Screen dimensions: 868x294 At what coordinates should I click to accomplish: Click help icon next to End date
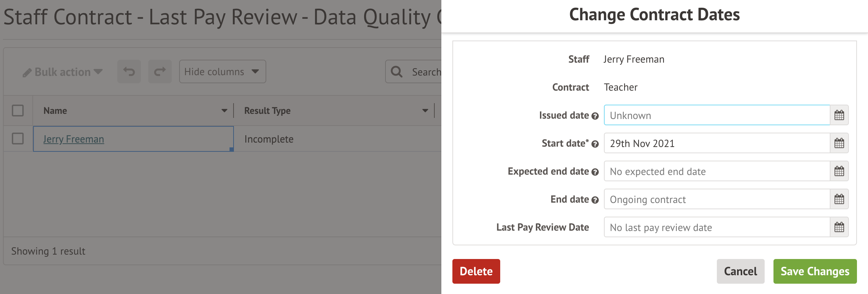[595, 200]
